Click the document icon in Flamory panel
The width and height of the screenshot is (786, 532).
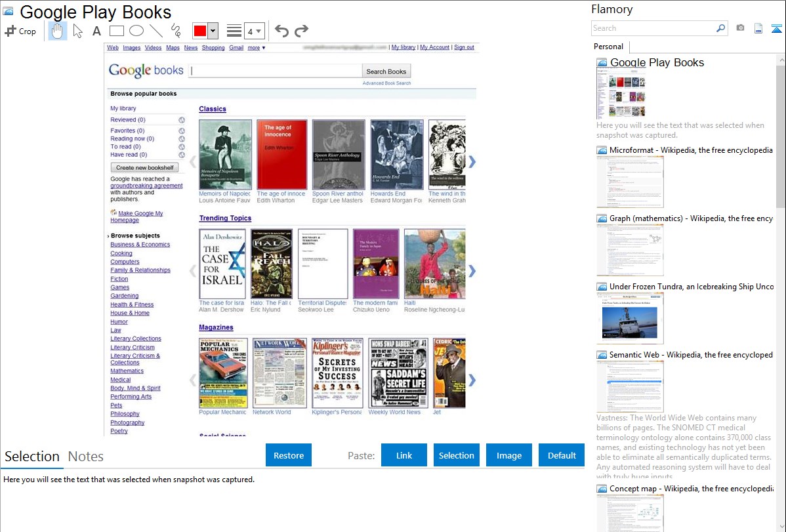click(758, 28)
